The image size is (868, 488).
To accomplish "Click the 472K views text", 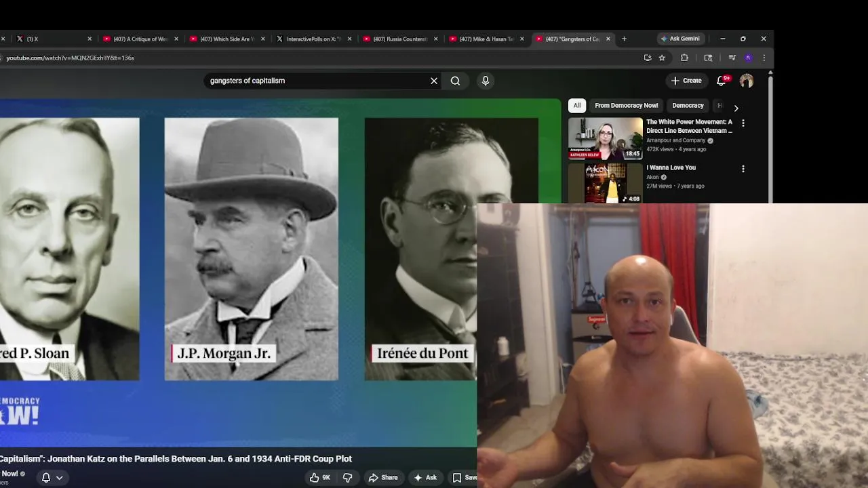I will coord(660,149).
